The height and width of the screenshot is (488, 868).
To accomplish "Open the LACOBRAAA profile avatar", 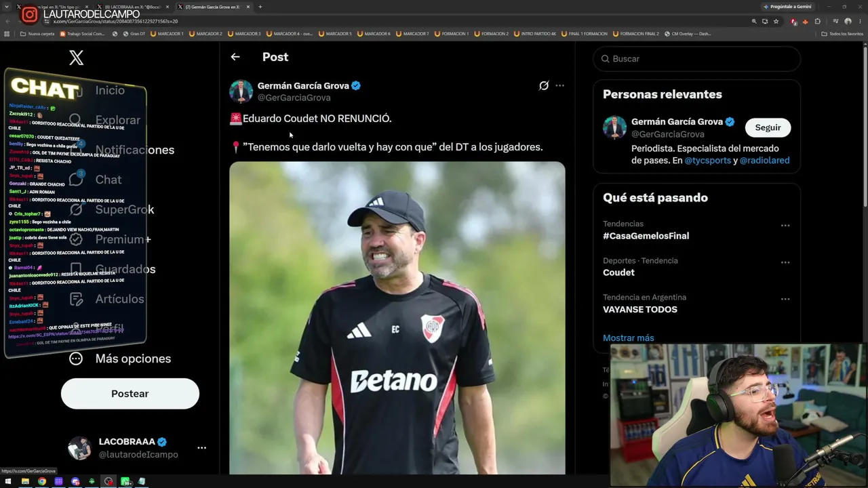I will [x=79, y=448].
